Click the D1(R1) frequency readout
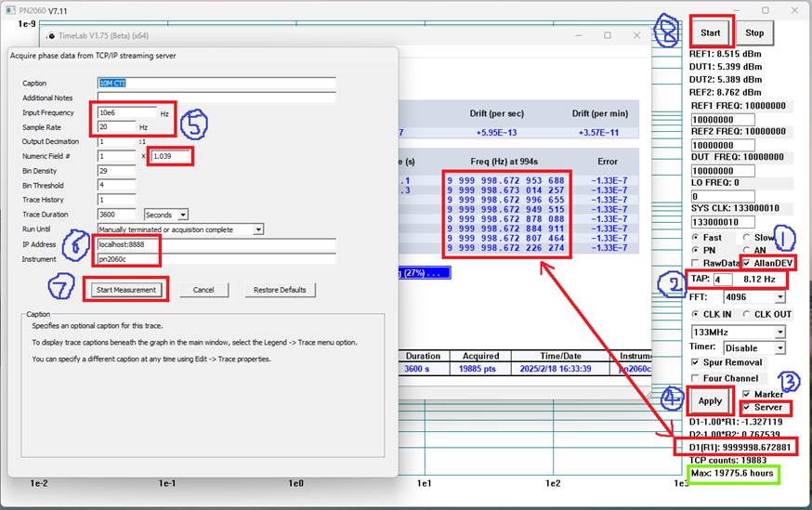 pyautogui.click(x=740, y=447)
